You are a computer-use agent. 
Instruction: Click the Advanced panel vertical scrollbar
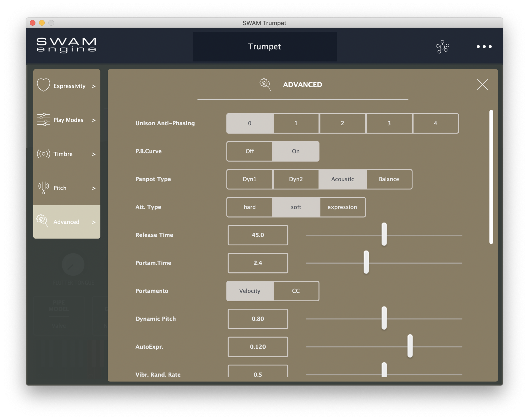pyautogui.click(x=491, y=177)
